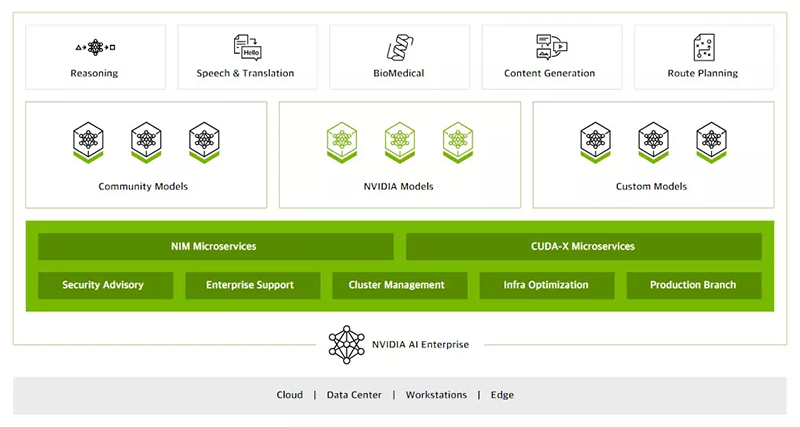Viewport: 800px width, 427px height.
Task: Open the Production Branch block
Action: (x=694, y=285)
